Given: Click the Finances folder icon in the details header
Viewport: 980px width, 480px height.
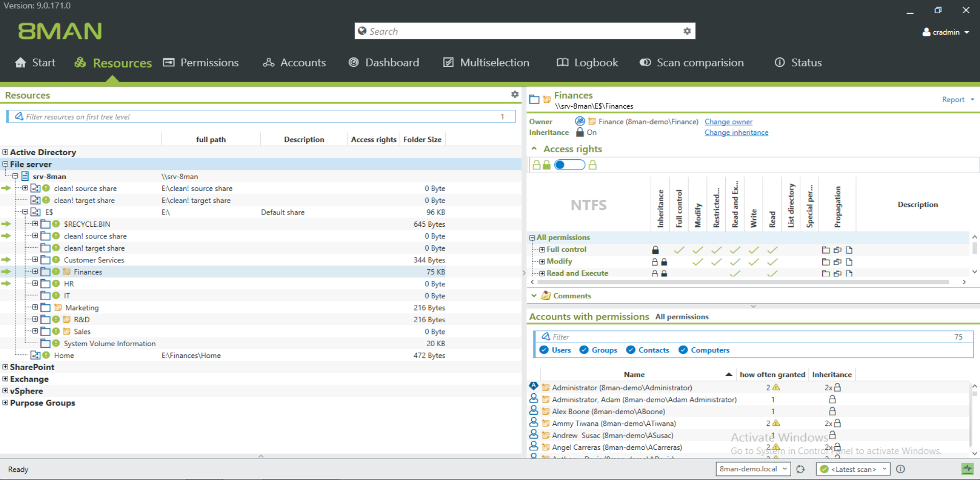Looking at the screenshot, I should click(534, 99).
